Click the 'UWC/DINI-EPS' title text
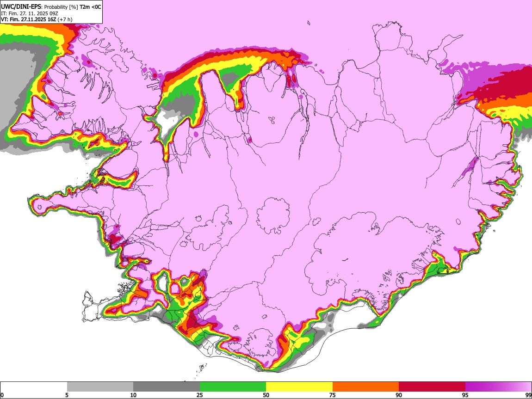This screenshot has height=399, width=532. click(21, 7)
